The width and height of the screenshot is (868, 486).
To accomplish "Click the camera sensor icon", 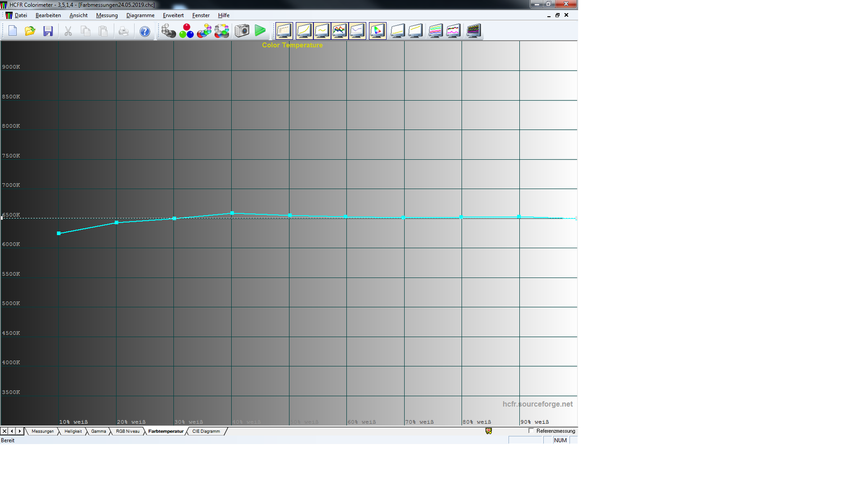I will point(242,31).
